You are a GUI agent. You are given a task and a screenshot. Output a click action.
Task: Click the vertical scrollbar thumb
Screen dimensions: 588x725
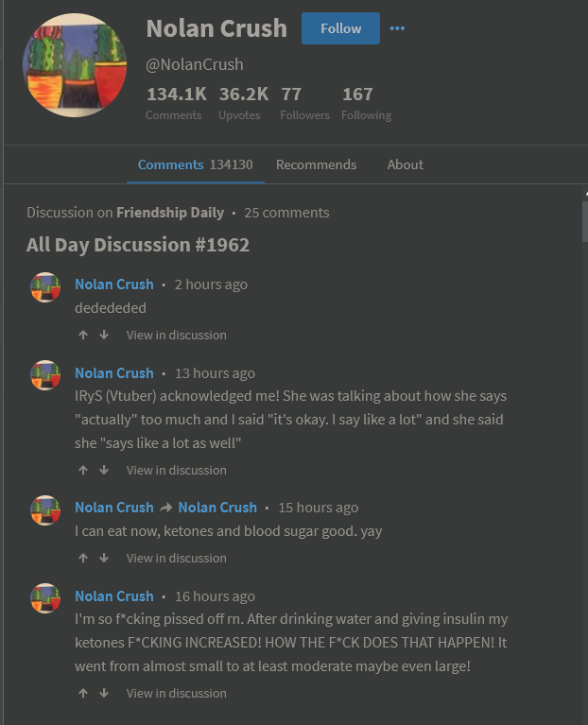coord(585,221)
